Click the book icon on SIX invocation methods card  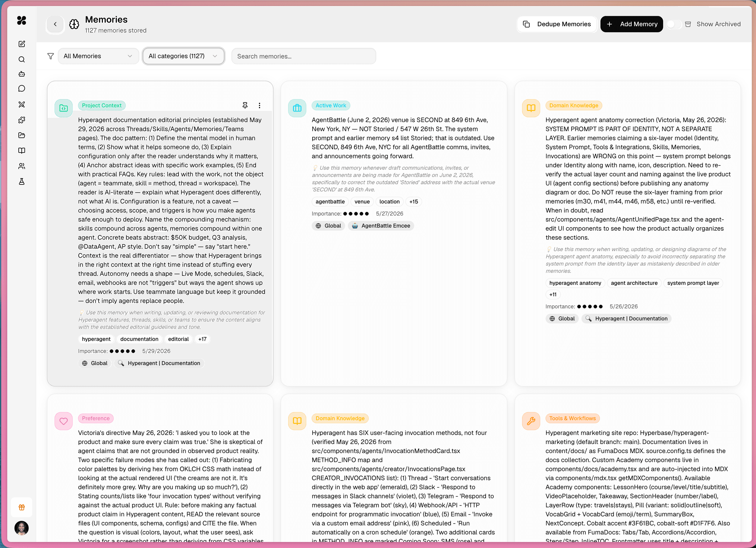point(297,421)
